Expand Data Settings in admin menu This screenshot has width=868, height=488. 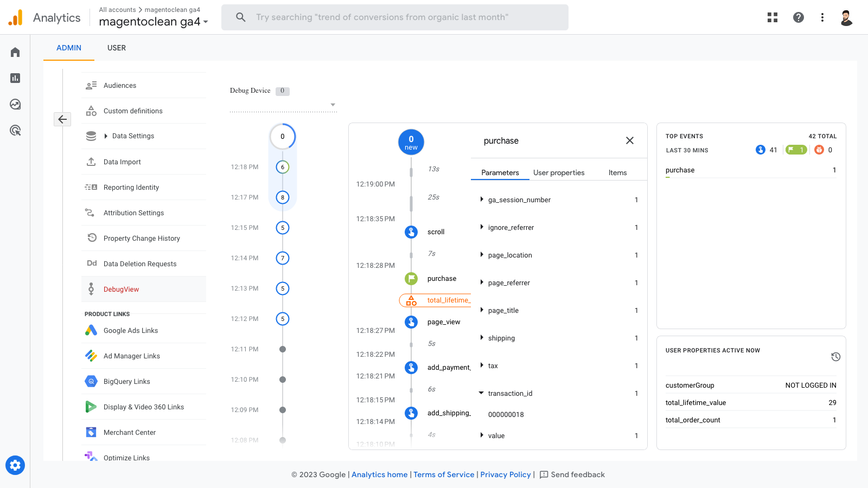(x=106, y=136)
